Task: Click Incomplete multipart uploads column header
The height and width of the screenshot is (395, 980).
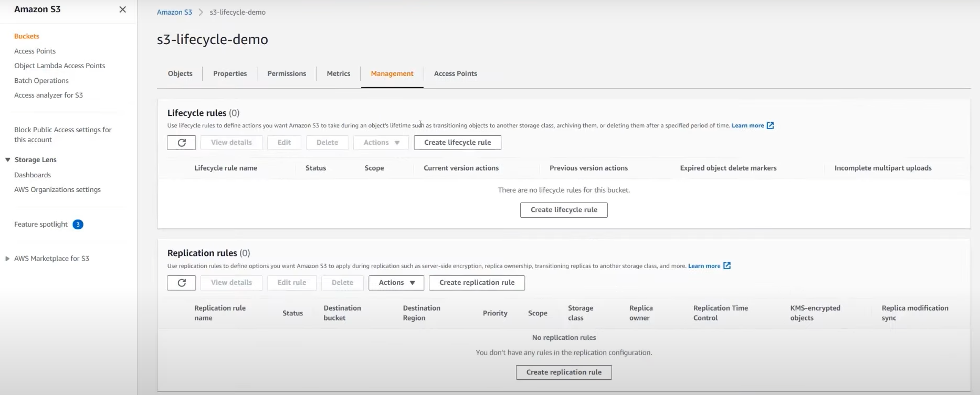Action: pos(883,168)
